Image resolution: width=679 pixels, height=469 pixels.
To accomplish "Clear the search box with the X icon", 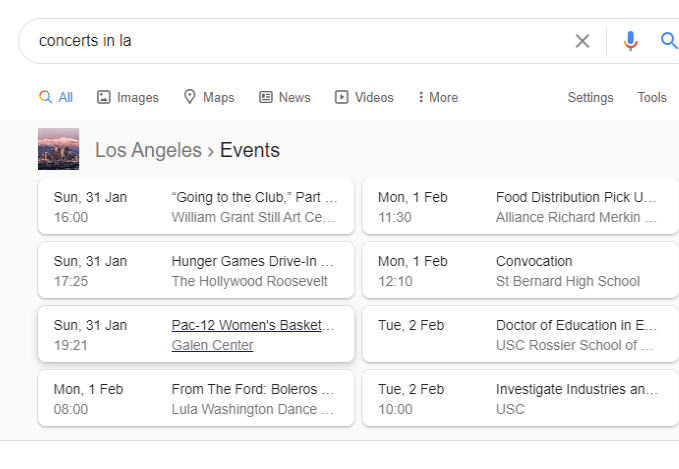I will 582,41.
